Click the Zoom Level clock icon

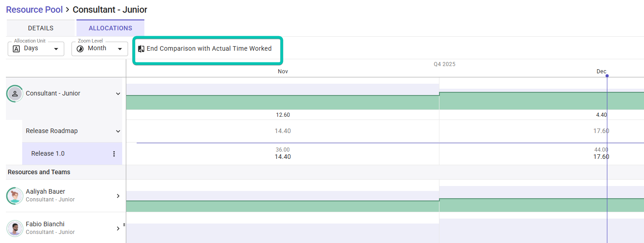[80, 49]
